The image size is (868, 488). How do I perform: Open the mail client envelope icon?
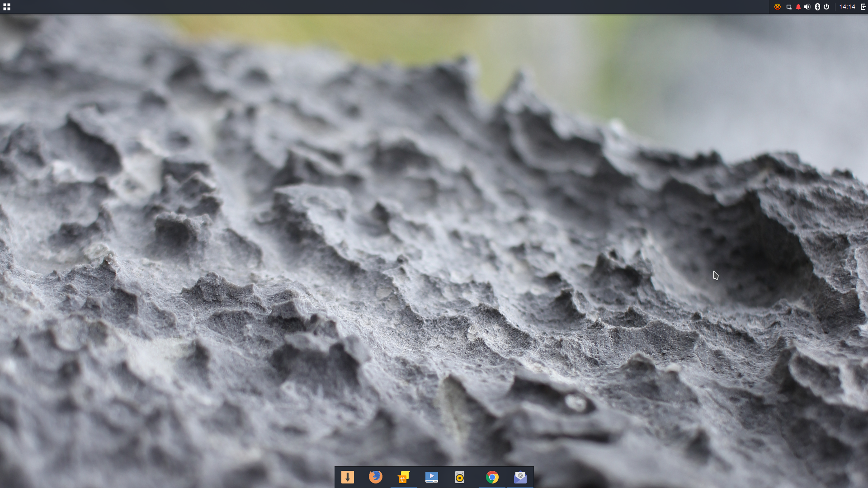pyautogui.click(x=520, y=477)
